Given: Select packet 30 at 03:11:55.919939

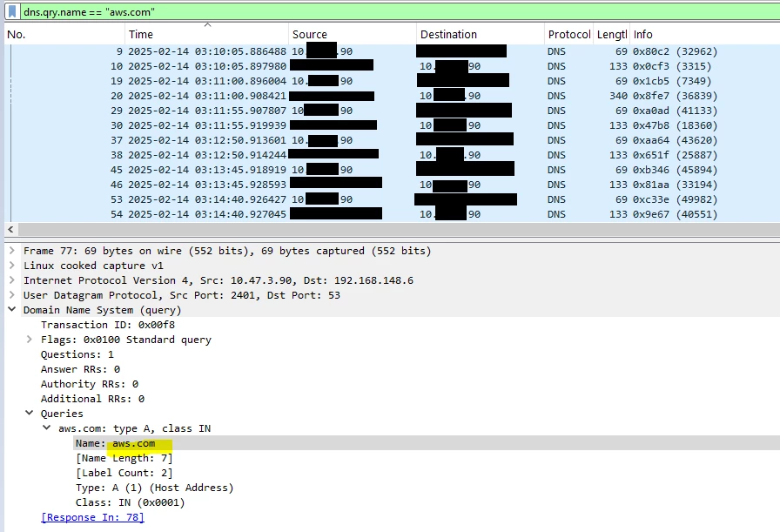Looking at the screenshot, I should click(x=392, y=125).
